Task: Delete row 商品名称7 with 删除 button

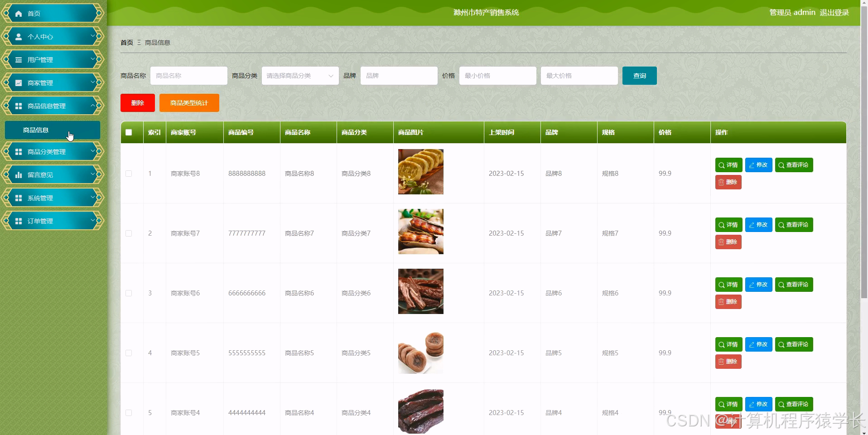Action: click(x=728, y=242)
